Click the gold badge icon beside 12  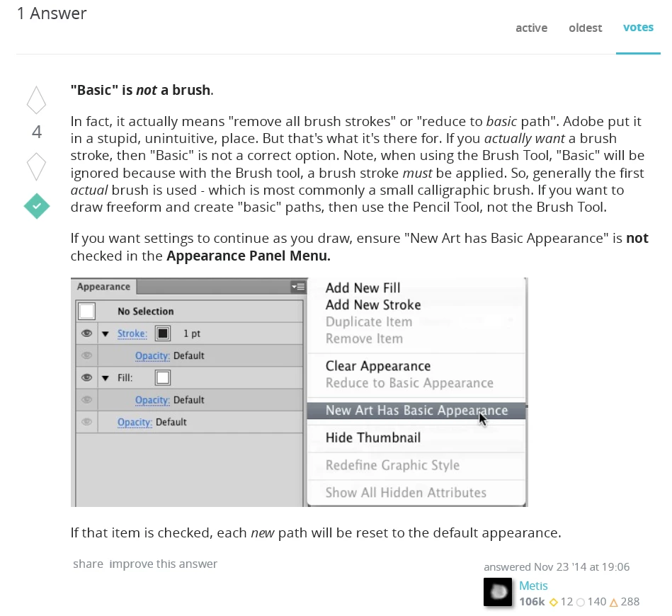(x=553, y=603)
